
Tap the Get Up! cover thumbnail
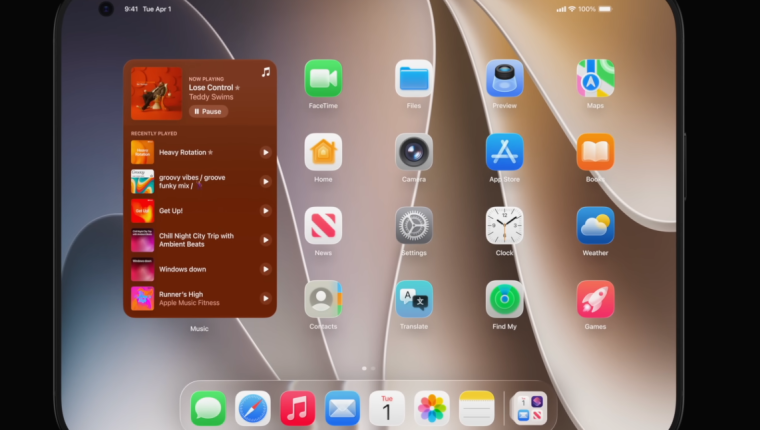(142, 210)
